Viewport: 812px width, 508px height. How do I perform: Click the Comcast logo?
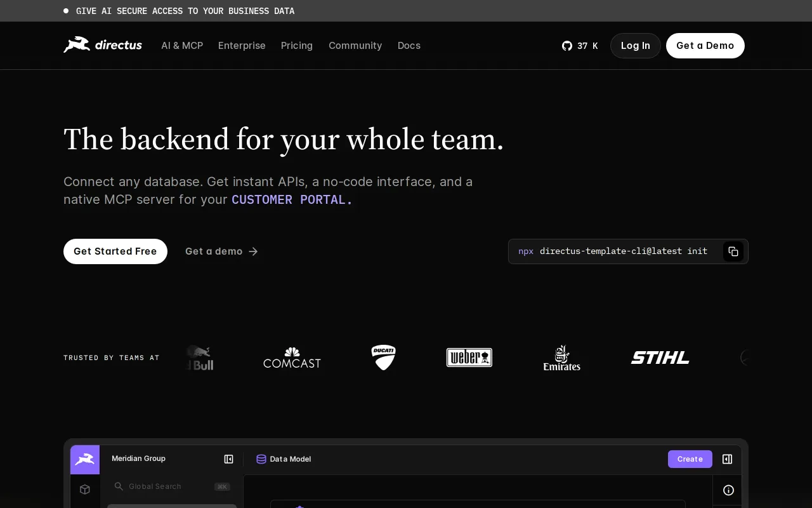click(292, 358)
